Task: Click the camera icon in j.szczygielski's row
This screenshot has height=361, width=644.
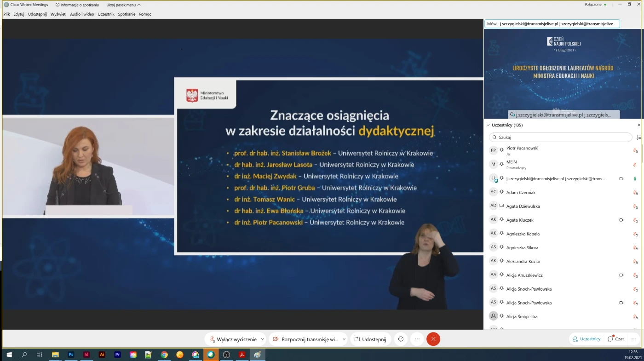Action: (621, 178)
